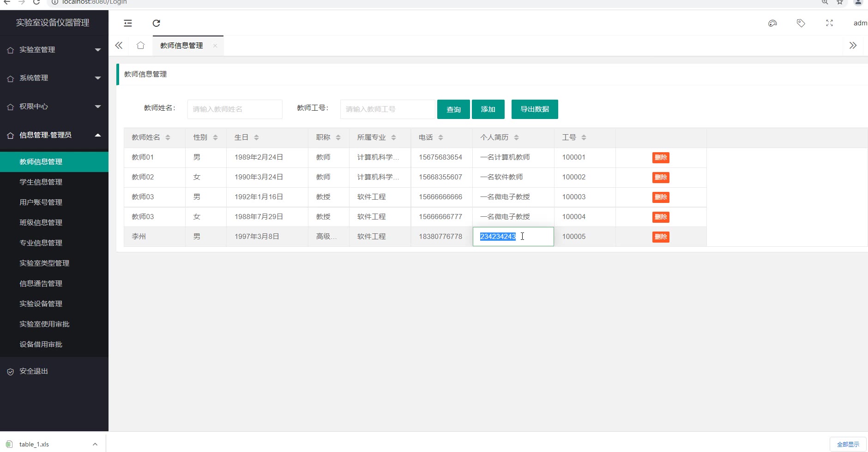This screenshot has height=452, width=868.
Task: Click the home icon tab
Action: tap(141, 45)
